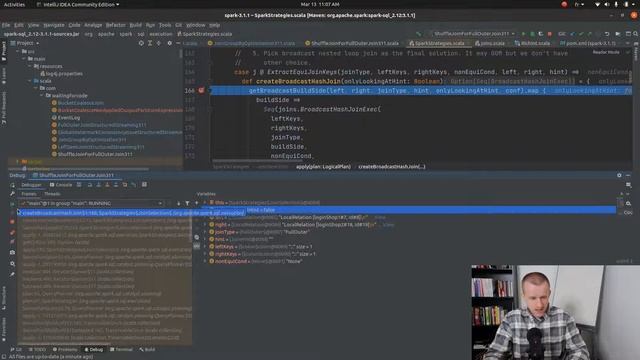Click Evaluate Expression calculator icon
Image resolution: width=640 pixels, height=360 pixels.
point(144,185)
